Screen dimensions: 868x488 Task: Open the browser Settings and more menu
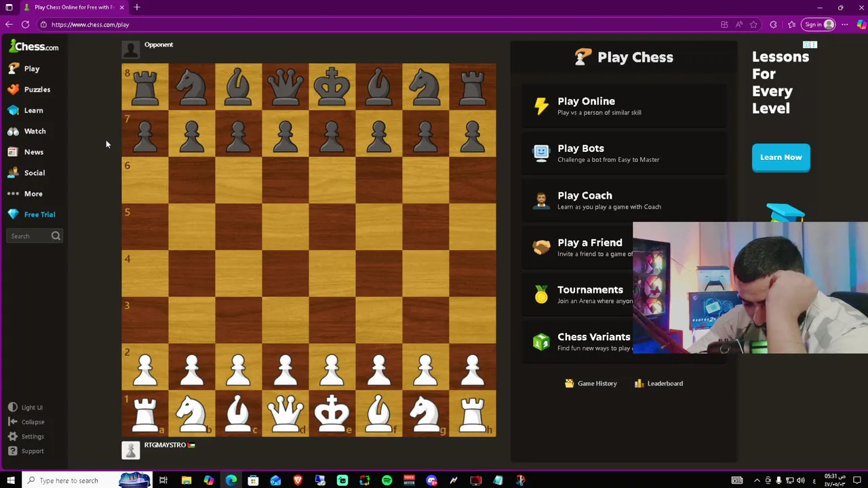pos(845,24)
